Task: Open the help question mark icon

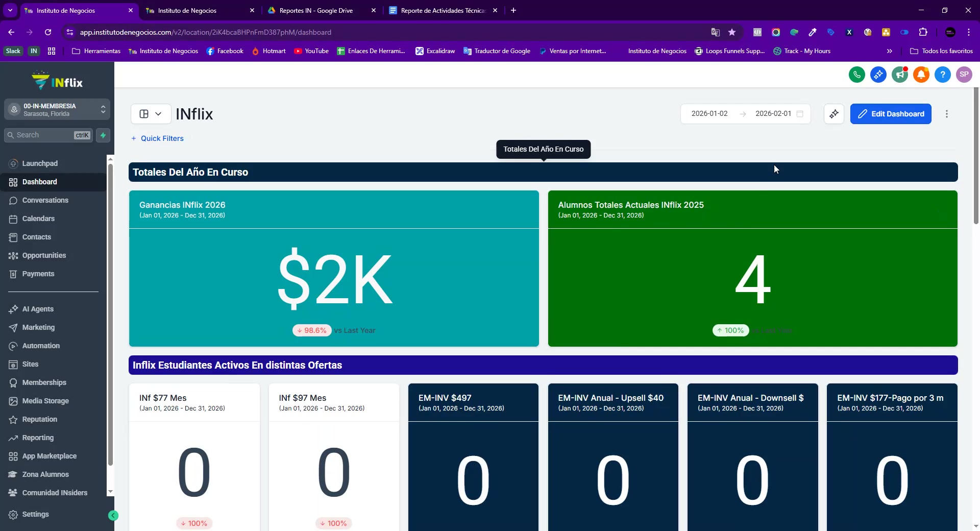Action: pyautogui.click(x=943, y=75)
